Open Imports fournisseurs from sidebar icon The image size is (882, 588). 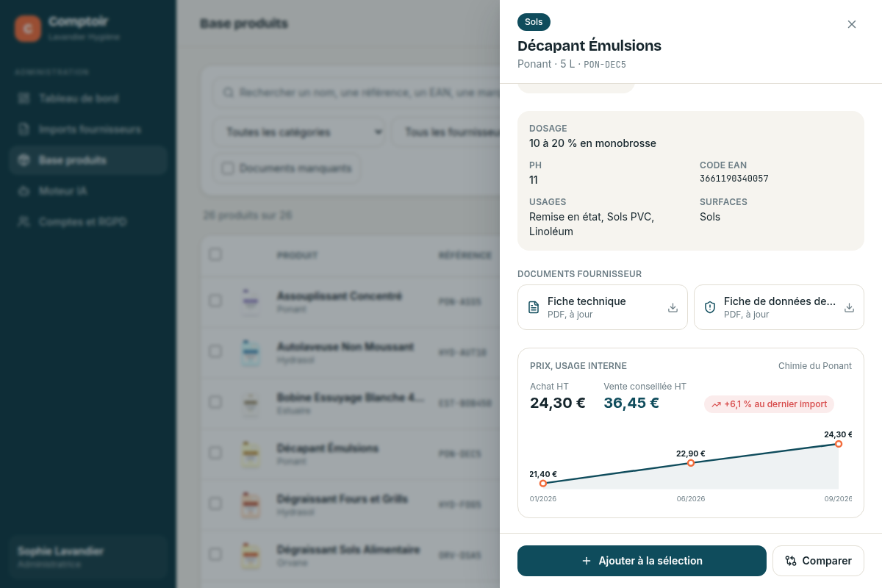[x=24, y=129]
